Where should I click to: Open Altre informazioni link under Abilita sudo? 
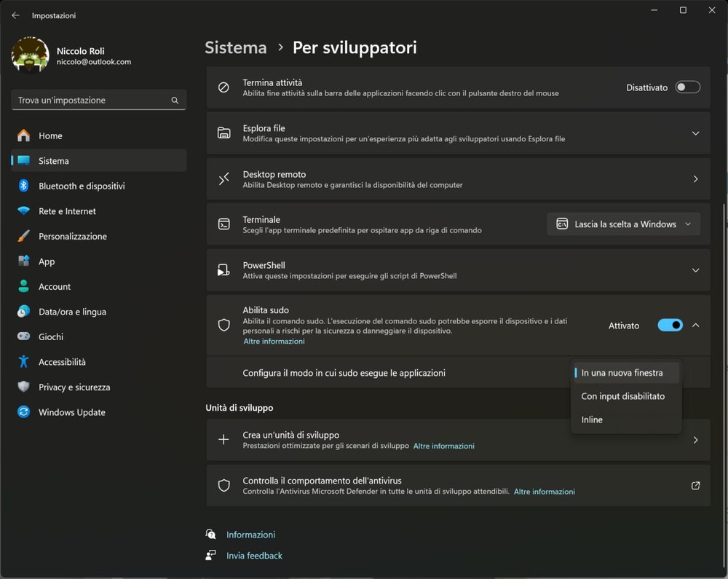pos(274,342)
